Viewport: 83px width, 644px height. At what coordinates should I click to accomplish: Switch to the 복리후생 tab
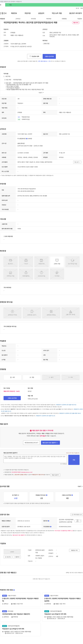[x=49, y=19]
